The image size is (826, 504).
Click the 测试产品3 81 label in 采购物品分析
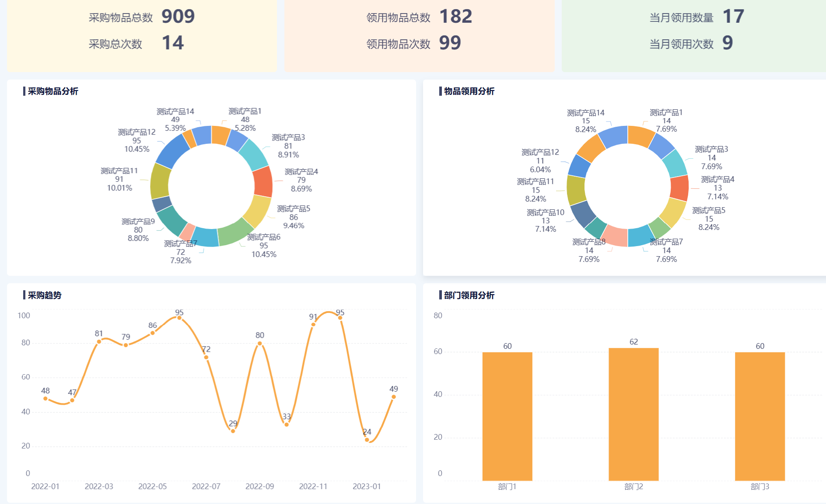pyautogui.click(x=288, y=146)
